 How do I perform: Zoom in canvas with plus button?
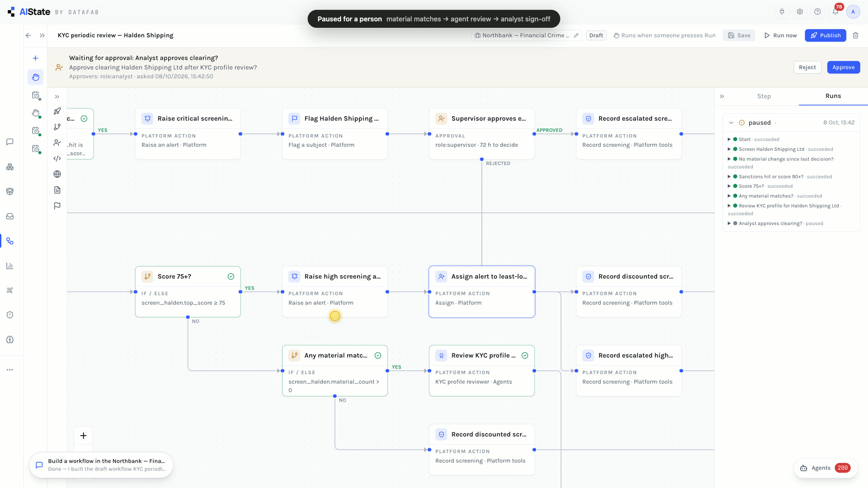(x=83, y=436)
